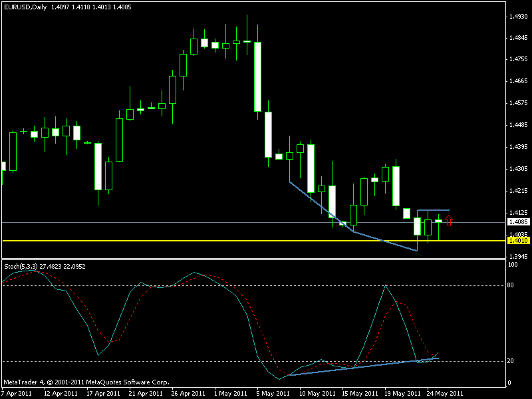This screenshot has width=532, height=399.
Task: Click the 15 May 2011 date label
Action: coord(360,394)
